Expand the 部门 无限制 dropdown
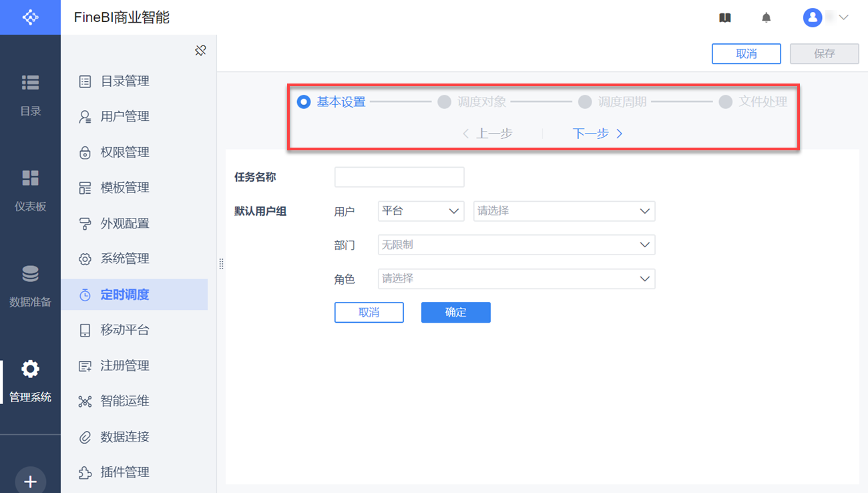The image size is (868, 493). pos(516,245)
